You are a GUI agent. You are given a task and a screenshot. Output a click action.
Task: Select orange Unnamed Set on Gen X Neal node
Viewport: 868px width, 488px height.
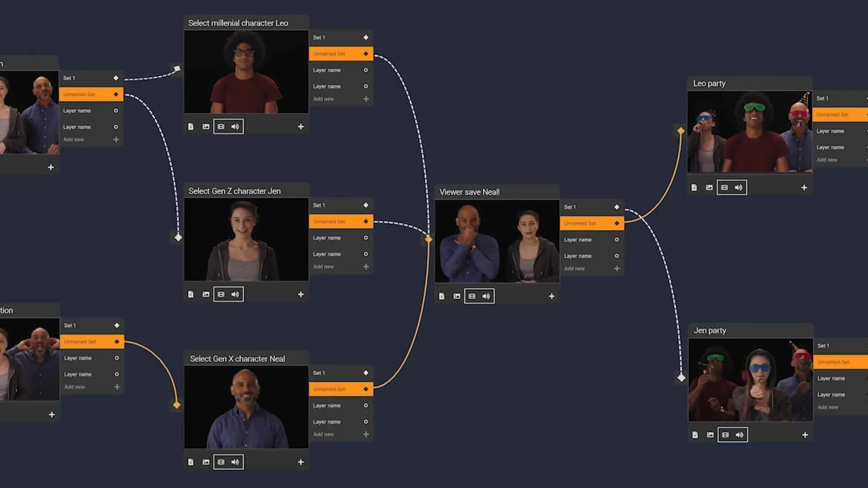tap(341, 389)
